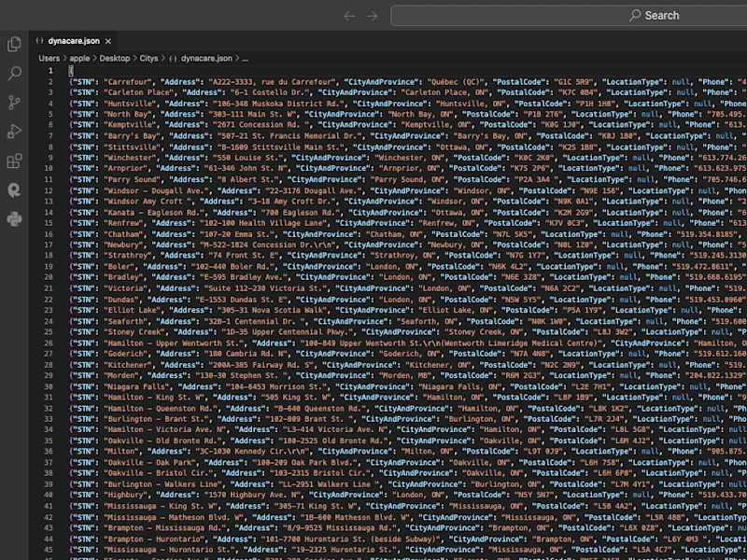
Task: Click apple in the breadcrumb path
Action: point(79,59)
